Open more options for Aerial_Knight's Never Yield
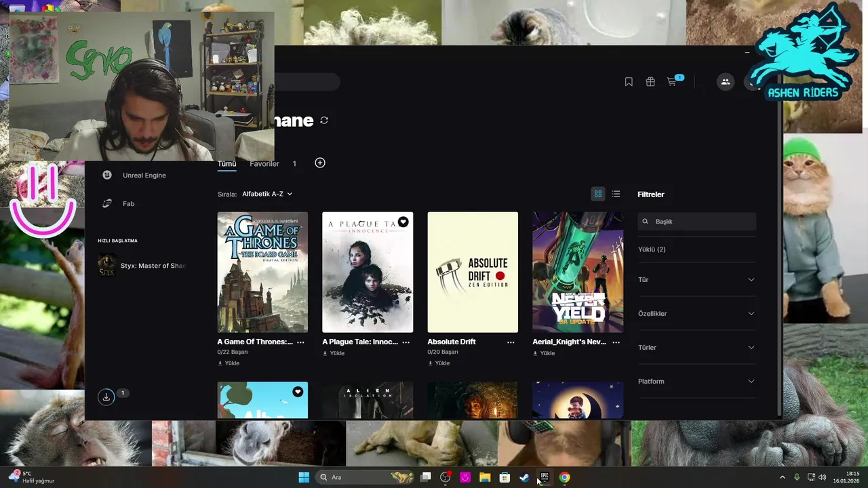Image resolution: width=868 pixels, height=488 pixels. [x=616, y=342]
